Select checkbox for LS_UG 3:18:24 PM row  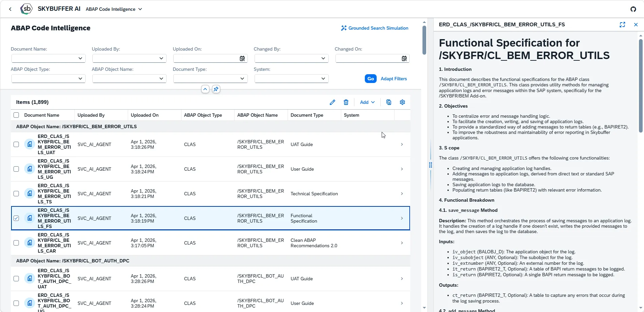(16, 169)
